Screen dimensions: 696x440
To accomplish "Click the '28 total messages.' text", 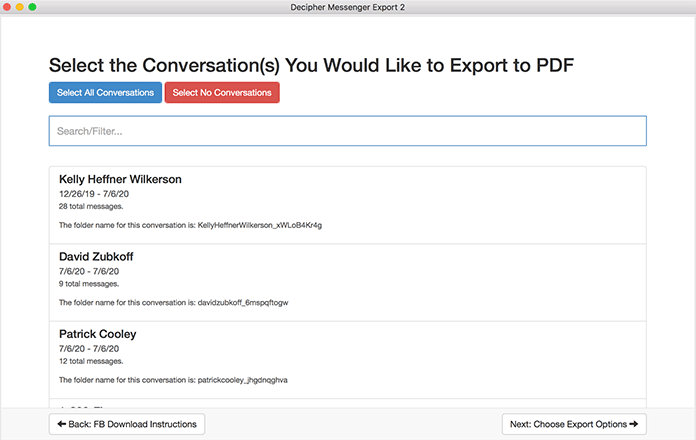I will coord(91,206).
